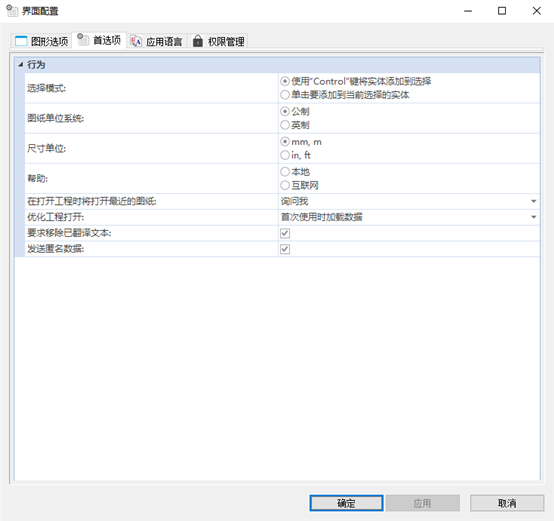
Task: Click the 取消 button
Action: [x=507, y=503]
